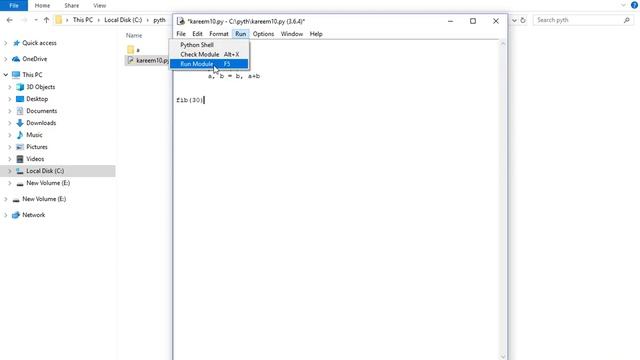640x360 pixels.
Task: Select This PC in navigation pane
Action: point(32,75)
